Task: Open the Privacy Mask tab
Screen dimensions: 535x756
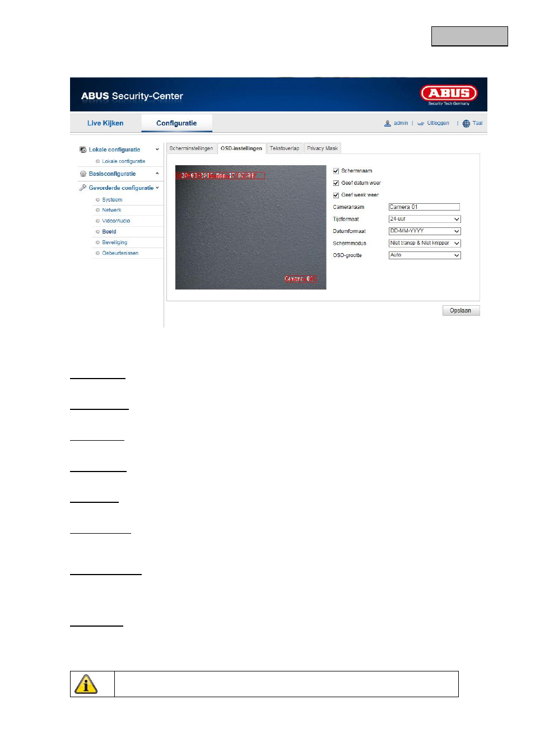Action: click(x=322, y=148)
